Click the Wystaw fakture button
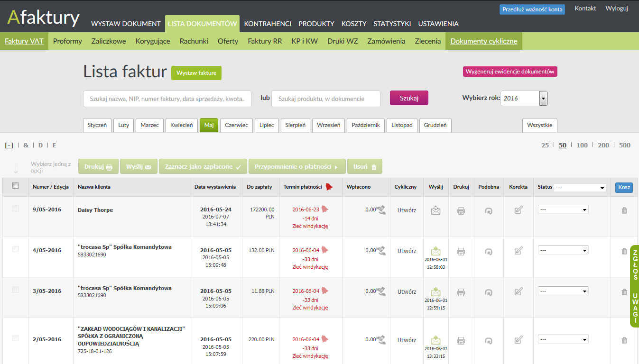 click(196, 73)
